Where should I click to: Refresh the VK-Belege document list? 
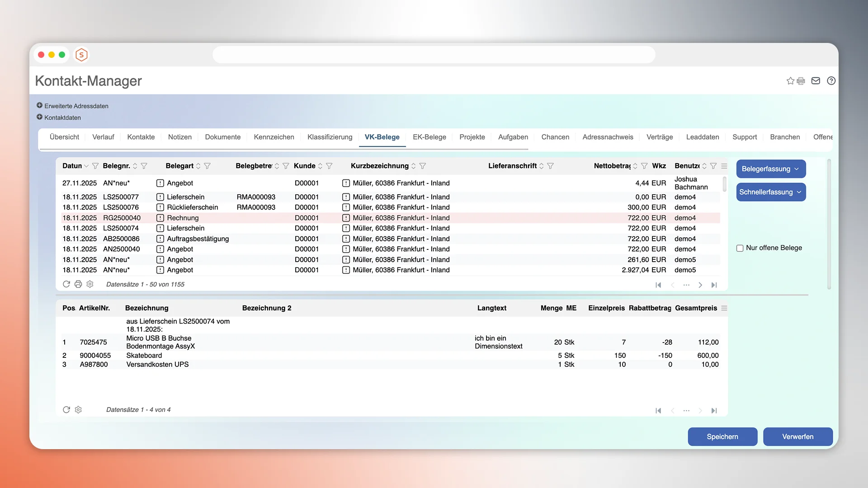click(x=66, y=284)
